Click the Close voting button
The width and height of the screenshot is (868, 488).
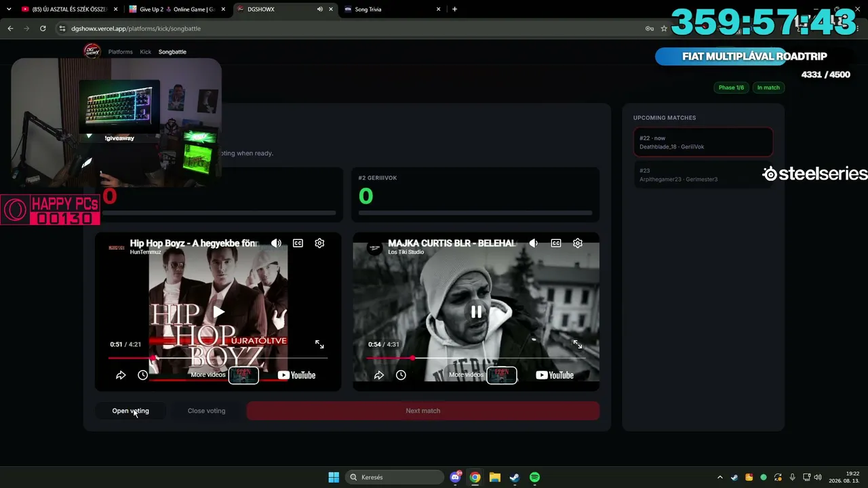[206, 411]
